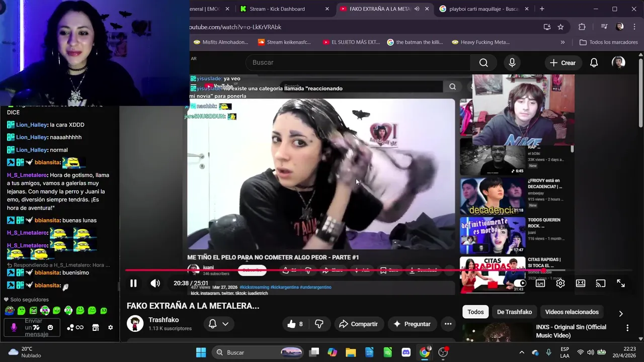This screenshot has height=362, width=644.
Task: Open chat settings gear icon
Action: (x=111, y=328)
